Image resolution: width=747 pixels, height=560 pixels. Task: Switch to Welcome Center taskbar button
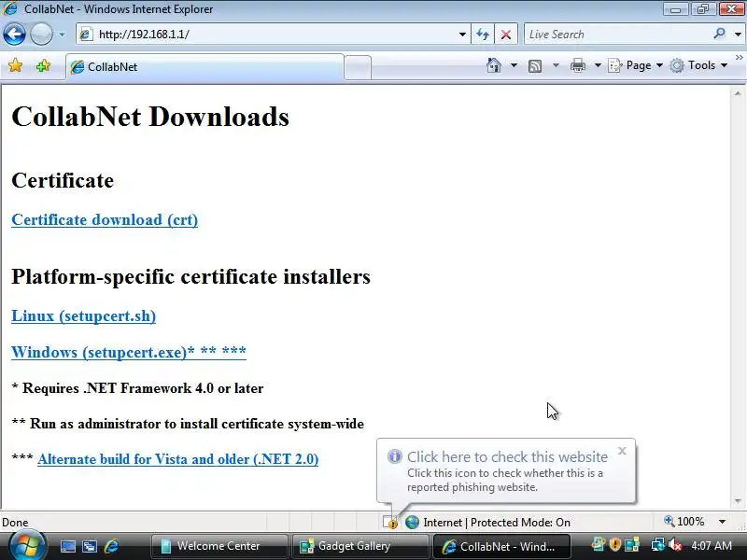tap(219, 546)
